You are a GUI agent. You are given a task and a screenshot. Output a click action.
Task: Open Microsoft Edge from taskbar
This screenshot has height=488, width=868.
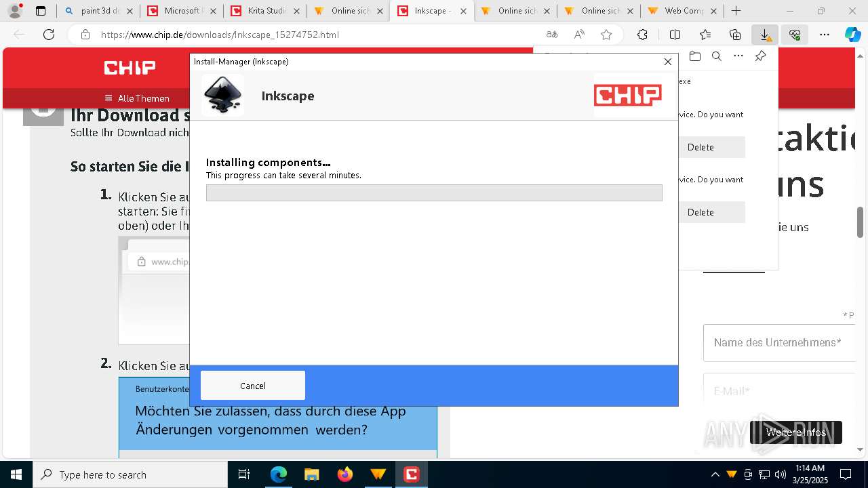tap(279, 474)
